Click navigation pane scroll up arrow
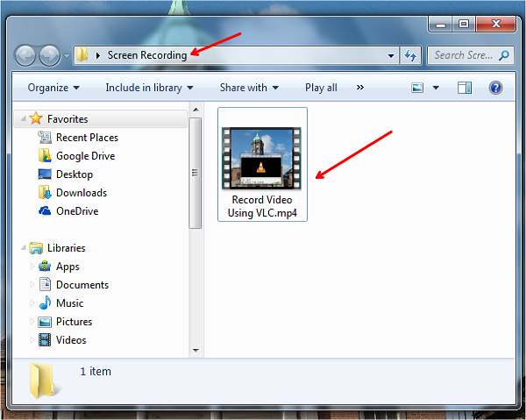Viewport: 526px width, 420px height. [x=195, y=110]
